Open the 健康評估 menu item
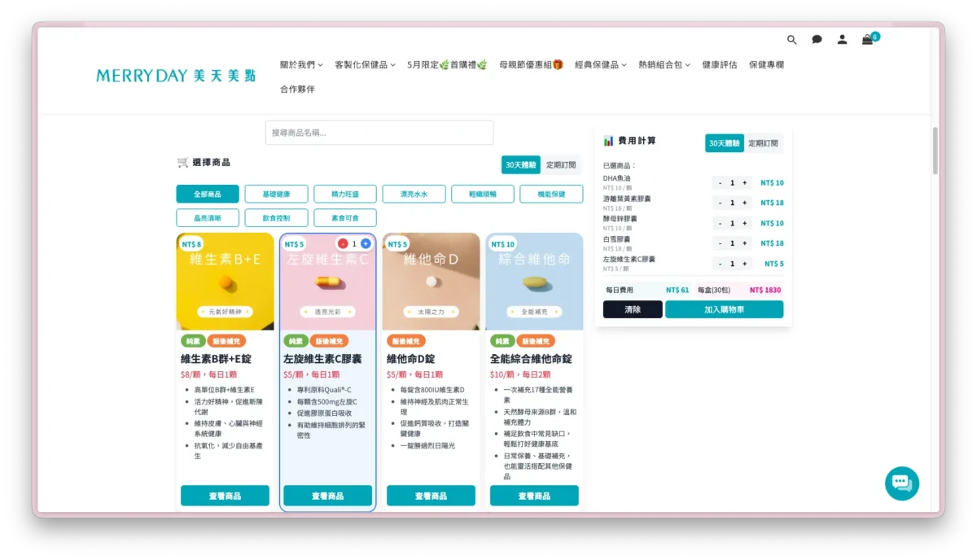The width and height of the screenshot is (977, 560). [720, 64]
